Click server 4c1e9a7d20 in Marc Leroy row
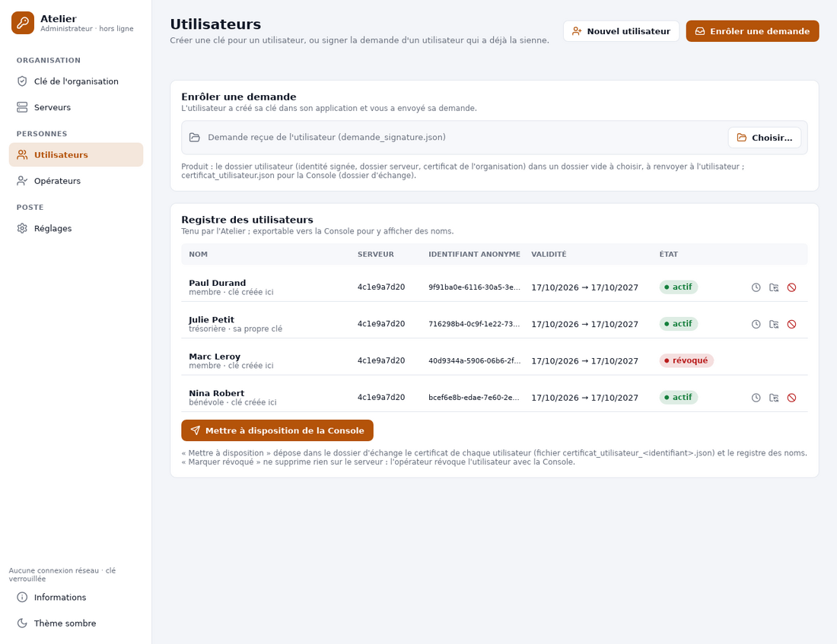Screen dimensions: 837x644 point(381,360)
